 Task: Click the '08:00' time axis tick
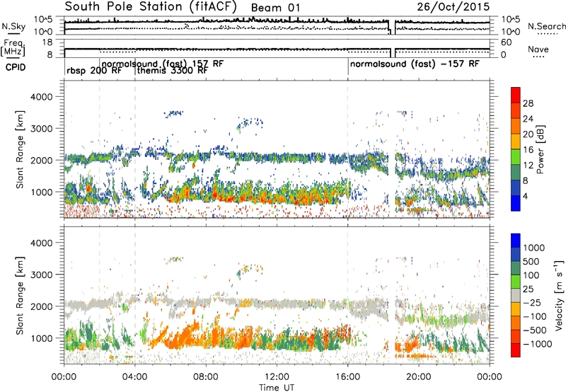click(x=206, y=377)
